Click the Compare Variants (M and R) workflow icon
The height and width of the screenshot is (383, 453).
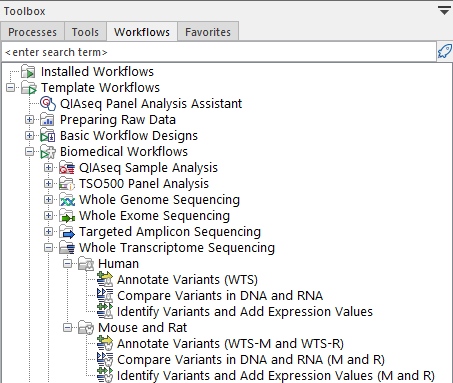[x=105, y=359]
